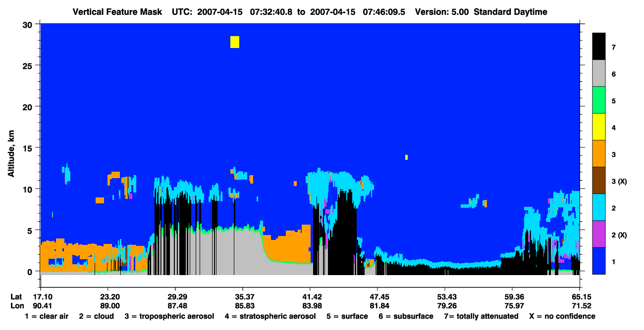This screenshot has height=330, width=644.
Task: Click latitude value '23.20'
Action: point(107,297)
